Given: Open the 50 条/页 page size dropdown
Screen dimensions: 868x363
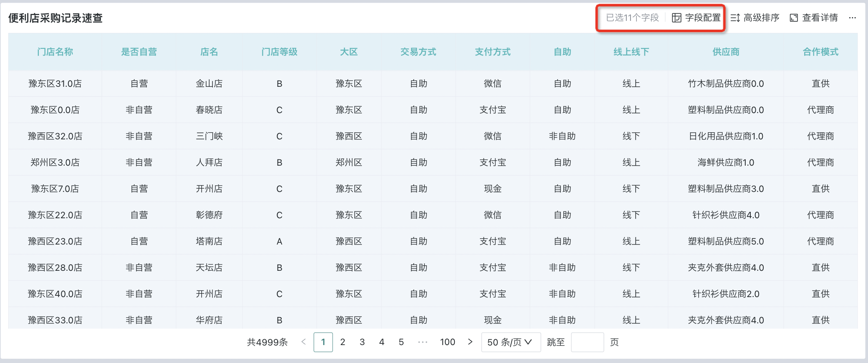Looking at the screenshot, I should [511, 342].
